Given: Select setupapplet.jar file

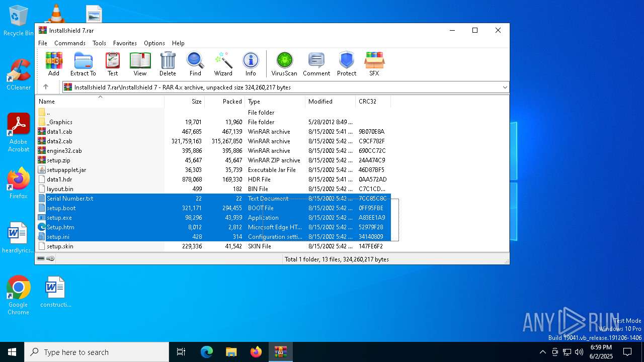Looking at the screenshot, I should pos(213,170).
